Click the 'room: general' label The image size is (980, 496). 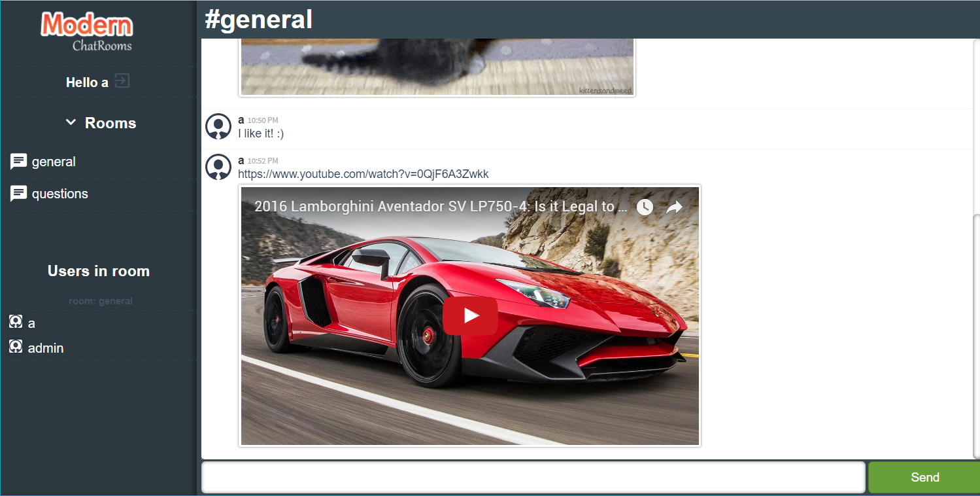click(x=101, y=301)
